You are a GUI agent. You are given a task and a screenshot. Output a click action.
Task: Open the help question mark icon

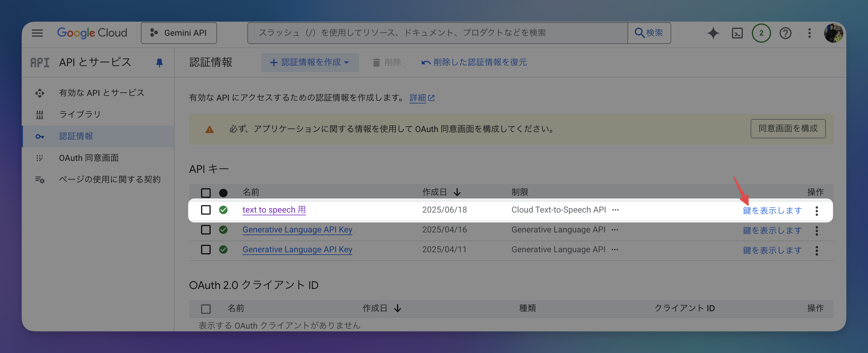785,33
